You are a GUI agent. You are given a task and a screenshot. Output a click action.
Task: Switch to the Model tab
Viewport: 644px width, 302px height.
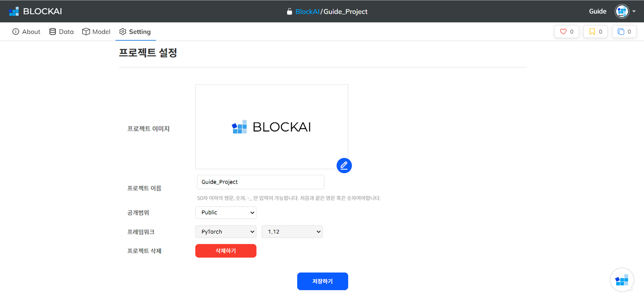[x=96, y=32]
